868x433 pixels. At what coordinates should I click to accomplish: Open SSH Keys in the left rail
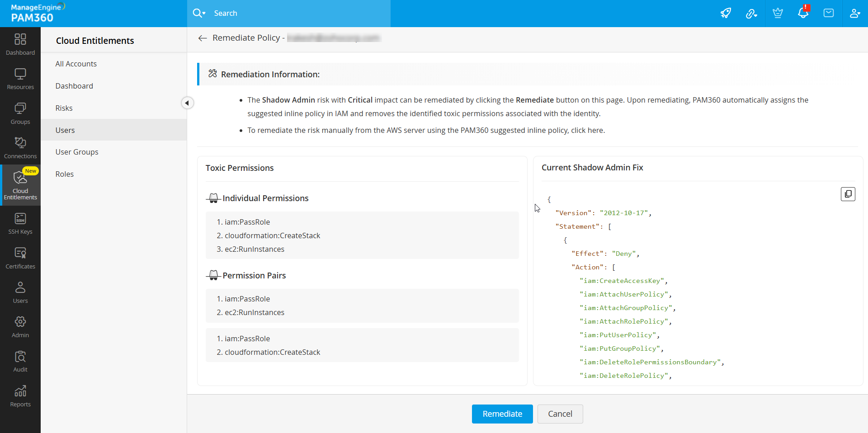coord(20,224)
